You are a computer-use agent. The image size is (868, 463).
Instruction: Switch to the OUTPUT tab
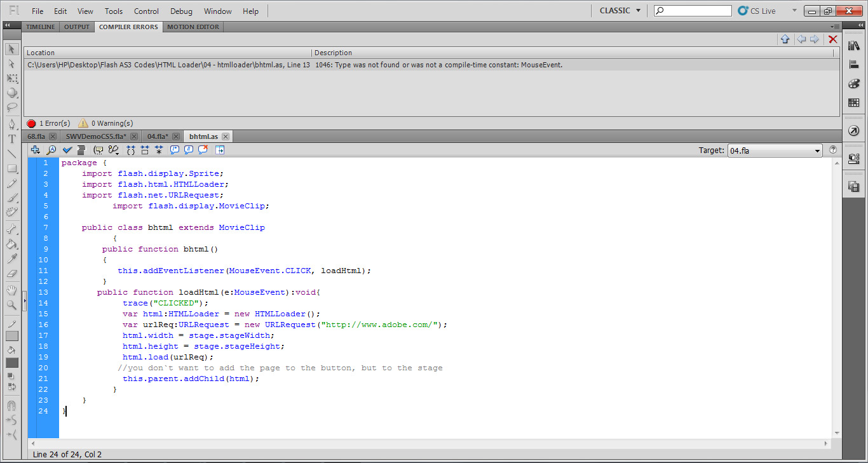[77, 27]
